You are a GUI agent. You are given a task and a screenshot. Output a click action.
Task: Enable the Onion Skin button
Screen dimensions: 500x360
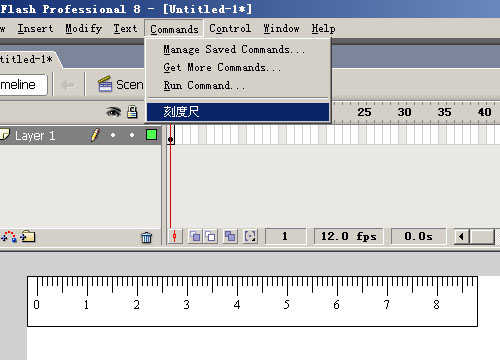pyautogui.click(x=195, y=237)
